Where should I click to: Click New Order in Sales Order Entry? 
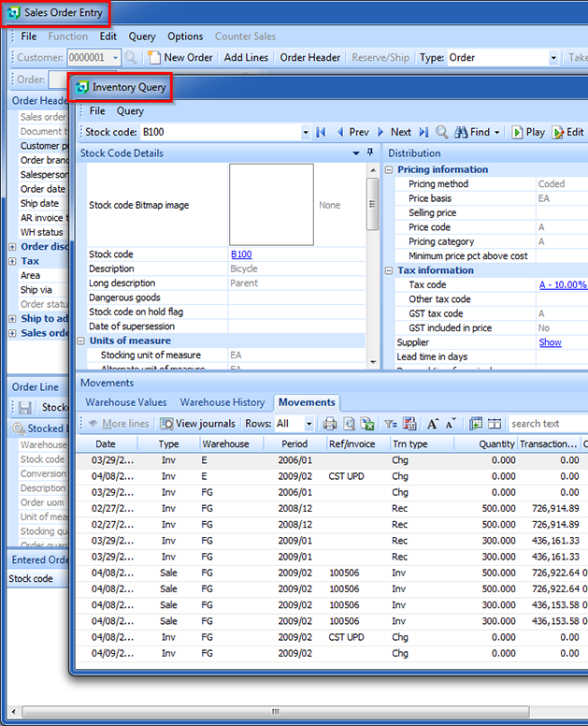click(x=180, y=58)
